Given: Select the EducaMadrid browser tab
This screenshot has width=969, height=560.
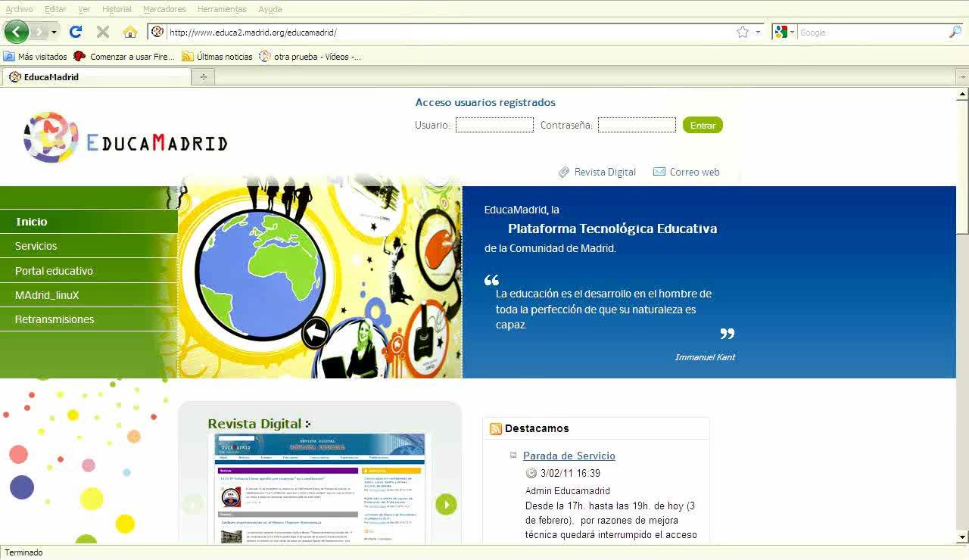Looking at the screenshot, I should tap(96, 77).
